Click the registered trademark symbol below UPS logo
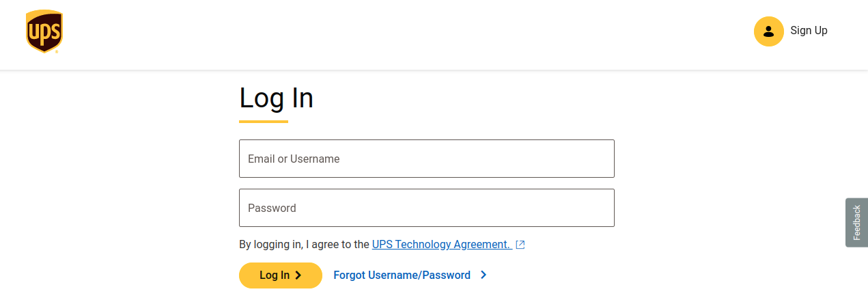The image size is (868, 296). (x=57, y=51)
